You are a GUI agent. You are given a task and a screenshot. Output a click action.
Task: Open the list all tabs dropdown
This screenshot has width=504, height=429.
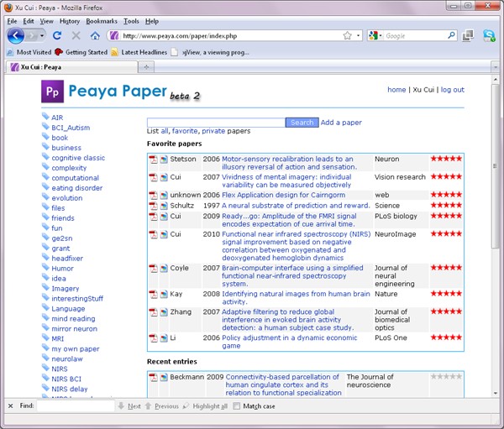click(x=496, y=67)
